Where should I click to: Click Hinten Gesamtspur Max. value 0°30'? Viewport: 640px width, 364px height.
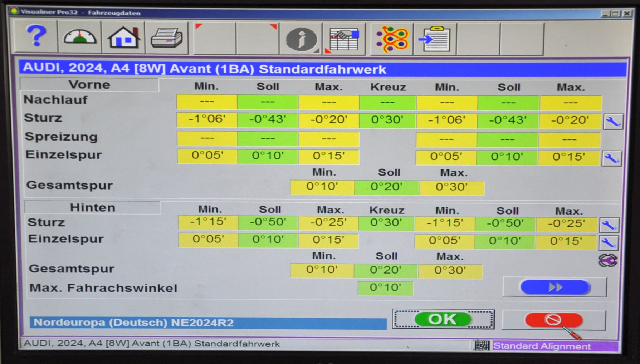coord(450,271)
